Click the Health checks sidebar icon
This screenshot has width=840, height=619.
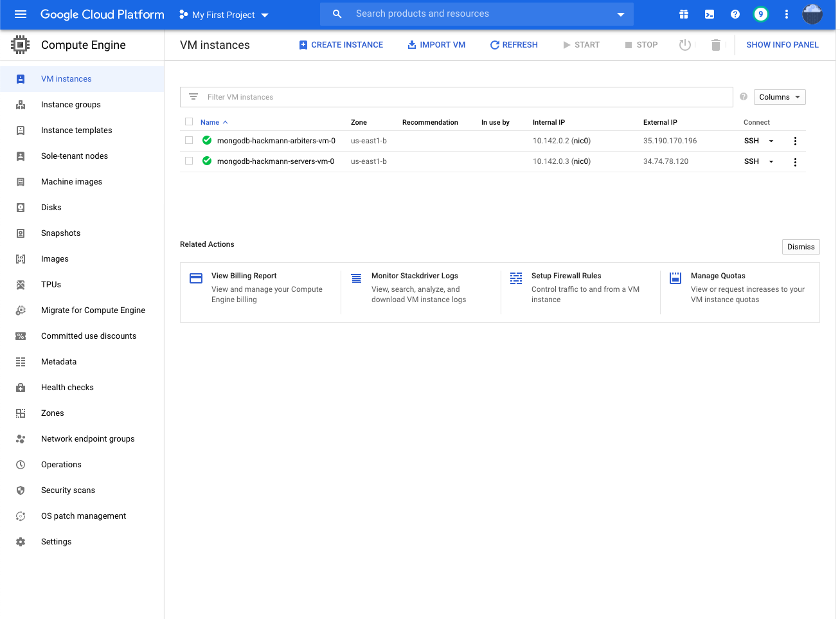[x=21, y=388]
